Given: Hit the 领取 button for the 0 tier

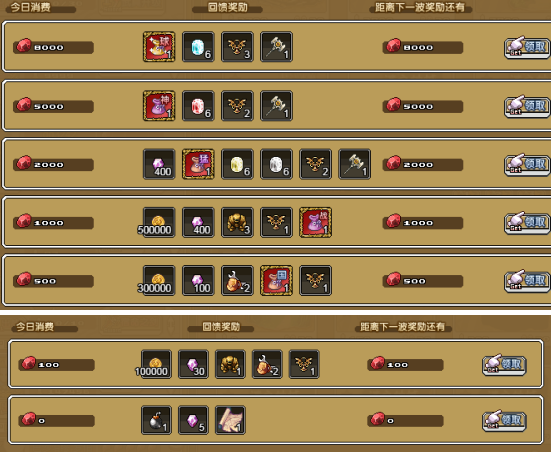Looking at the screenshot, I should pos(504,420).
